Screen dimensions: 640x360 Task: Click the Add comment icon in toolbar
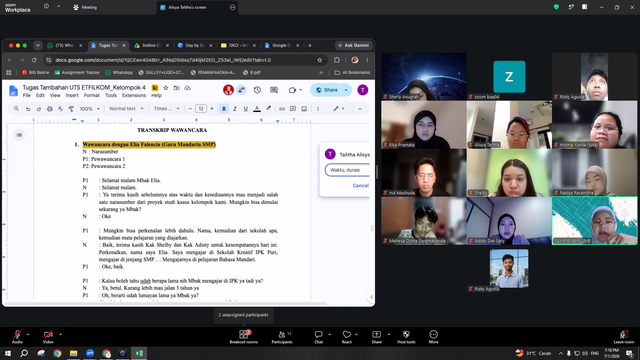(x=293, y=109)
